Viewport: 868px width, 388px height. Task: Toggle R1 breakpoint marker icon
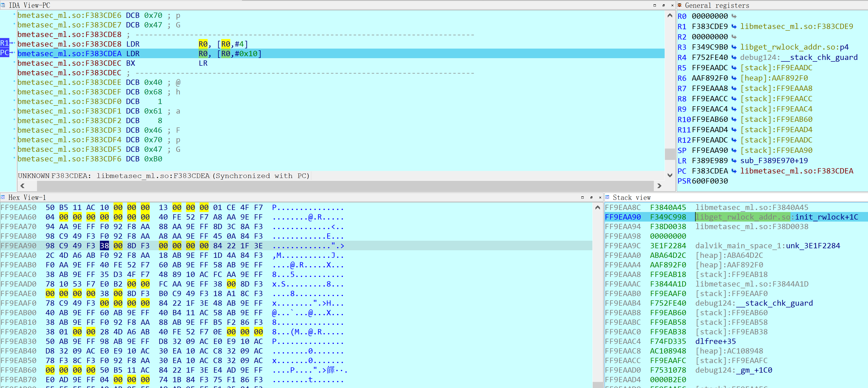pyautogui.click(x=5, y=44)
